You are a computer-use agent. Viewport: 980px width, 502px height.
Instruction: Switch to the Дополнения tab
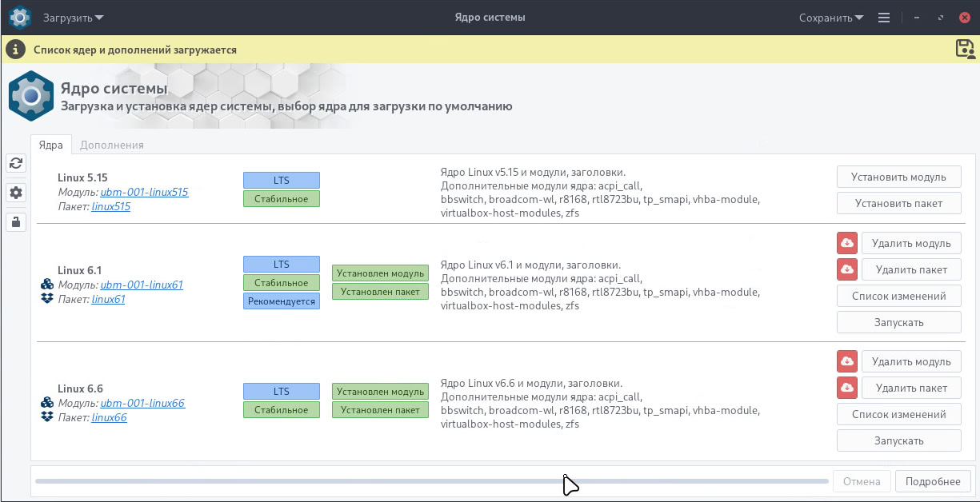point(112,145)
